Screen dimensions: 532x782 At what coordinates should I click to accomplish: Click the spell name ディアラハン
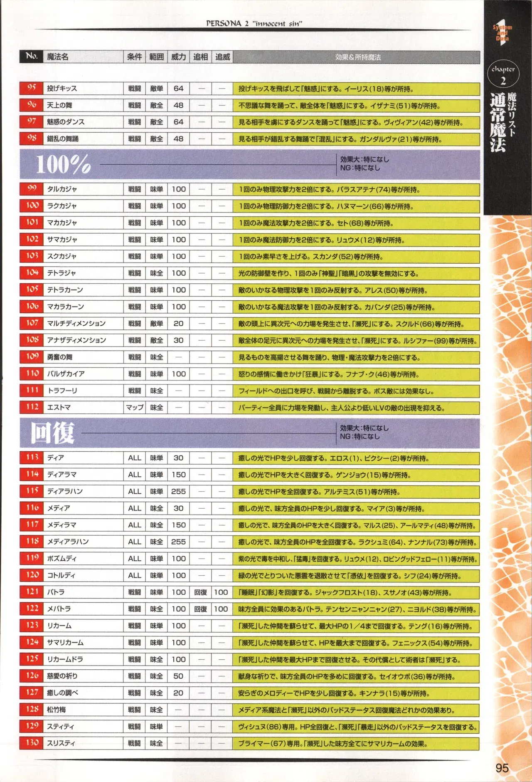(x=64, y=492)
